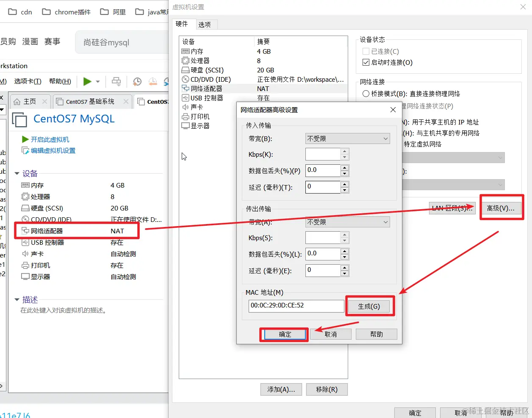Click the take snapshot clock icon
Screen dimensions: 532x418
(137, 81)
